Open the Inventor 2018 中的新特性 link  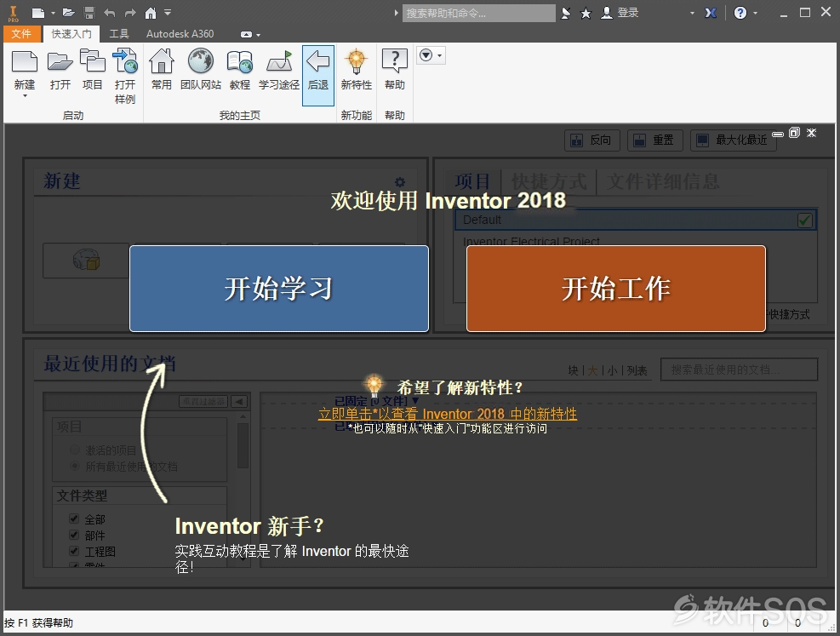448,414
